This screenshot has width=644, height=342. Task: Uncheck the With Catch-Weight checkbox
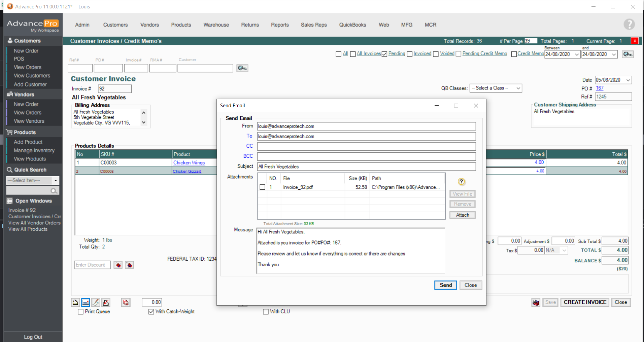[151, 312]
